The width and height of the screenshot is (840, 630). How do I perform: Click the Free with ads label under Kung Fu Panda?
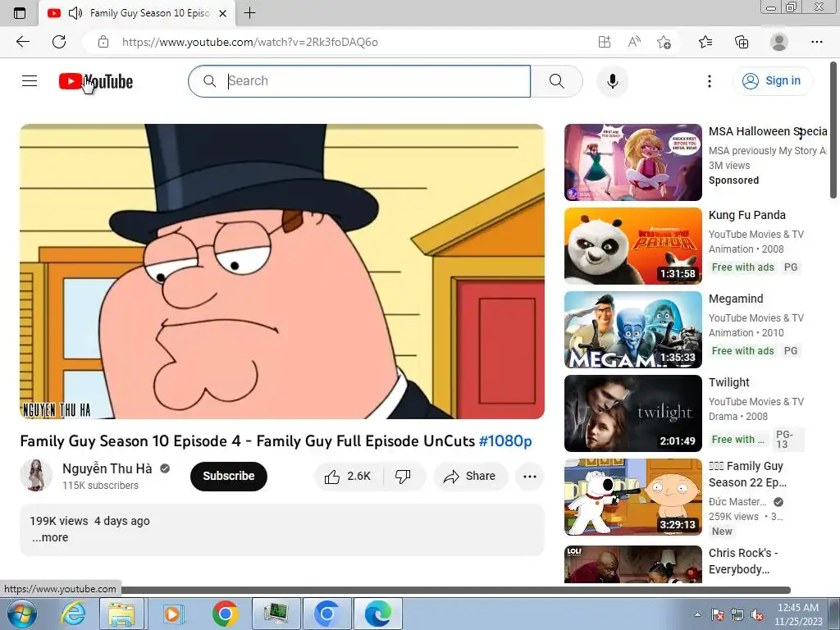tap(742, 267)
